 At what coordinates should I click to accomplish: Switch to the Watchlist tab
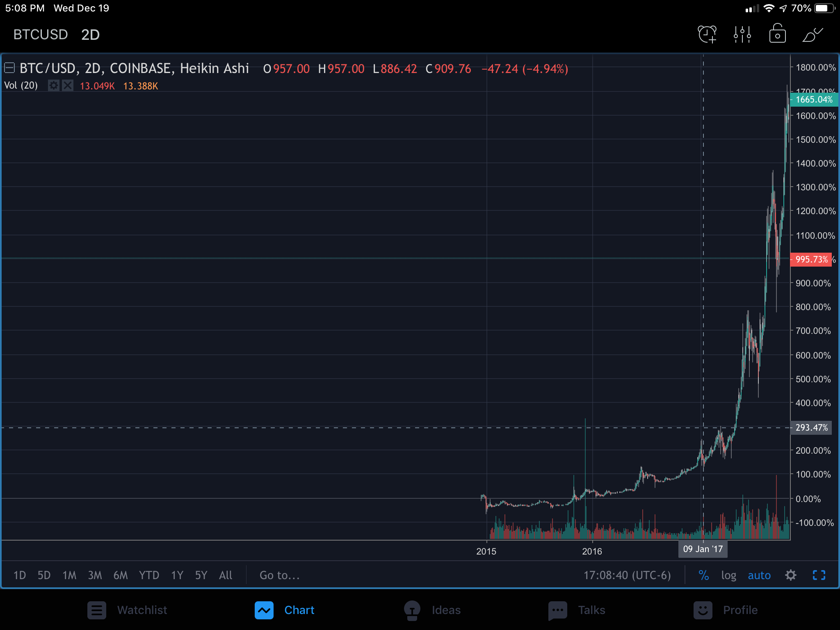point(127,610)
